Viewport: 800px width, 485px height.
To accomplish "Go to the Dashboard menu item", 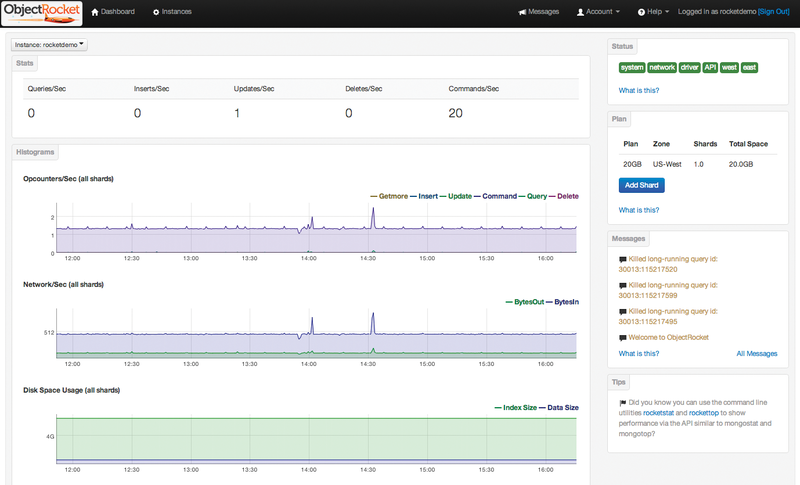I will [119, 12].
